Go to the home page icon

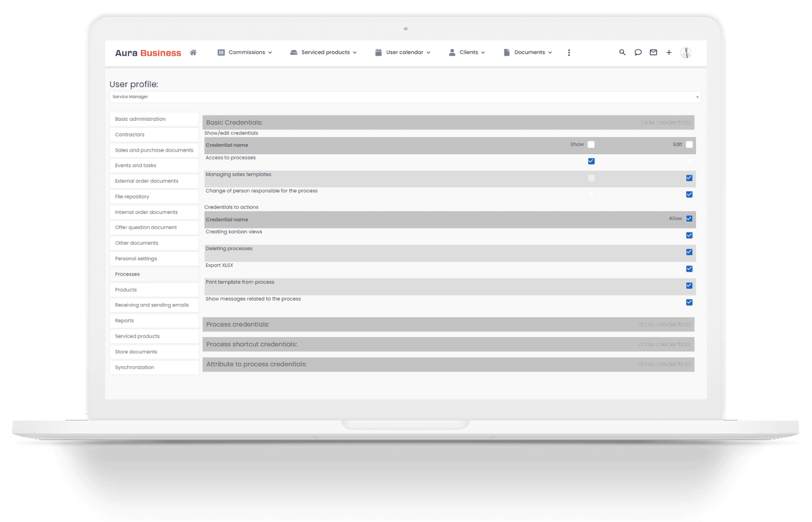[x=193, y=52]
